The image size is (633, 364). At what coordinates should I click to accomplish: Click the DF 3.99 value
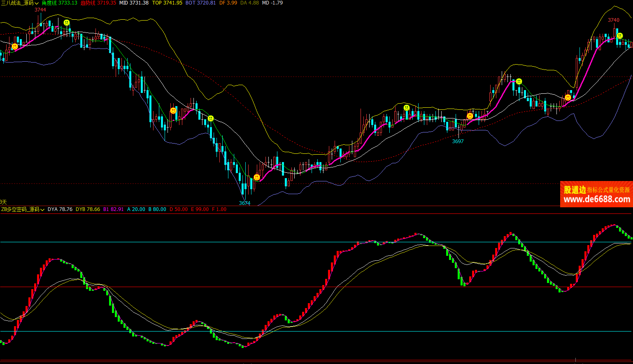pyautogui.click(x=228, y=3)
